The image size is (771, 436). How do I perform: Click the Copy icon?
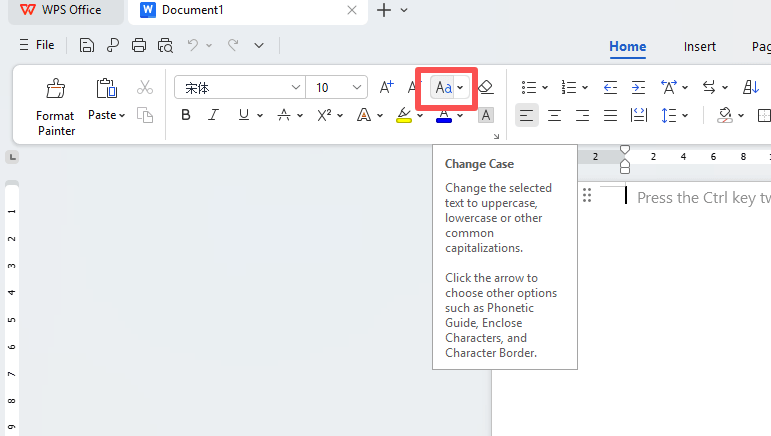pos(145,116)
